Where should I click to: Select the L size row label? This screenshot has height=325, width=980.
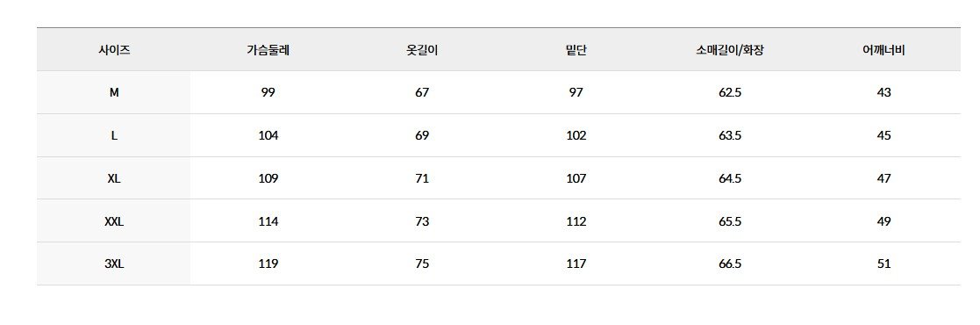tap(114, 135)
